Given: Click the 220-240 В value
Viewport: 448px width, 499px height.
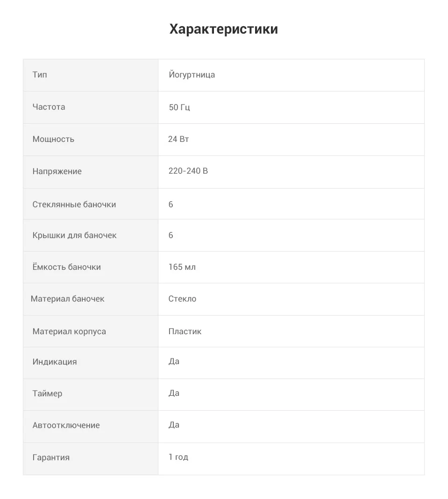Looking at the screenshot, I should coord(188,171).
